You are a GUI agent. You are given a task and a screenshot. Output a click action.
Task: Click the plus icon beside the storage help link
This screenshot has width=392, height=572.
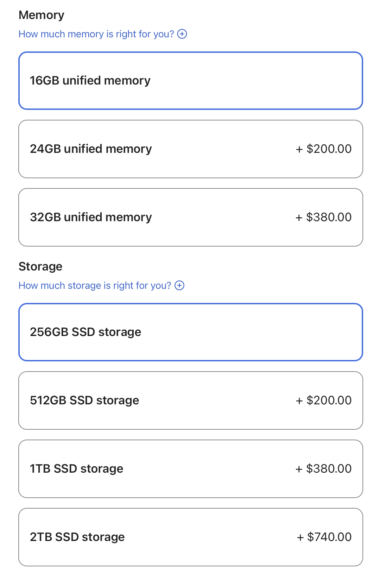pos(179,285)
